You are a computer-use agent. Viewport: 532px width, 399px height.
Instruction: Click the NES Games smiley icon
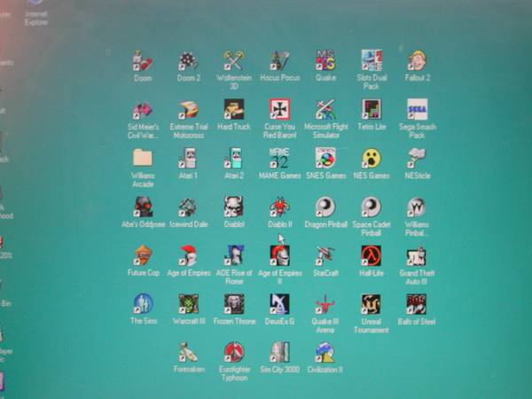click(371, 158)
